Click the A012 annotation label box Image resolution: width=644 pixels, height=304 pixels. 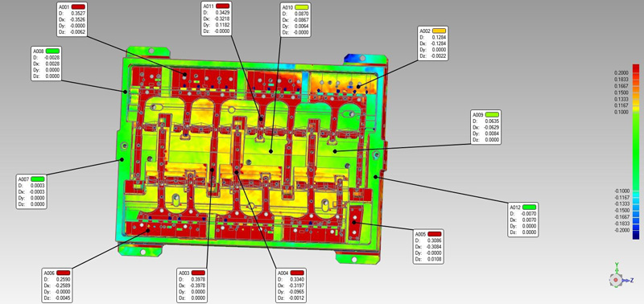(x=524, y=220)
